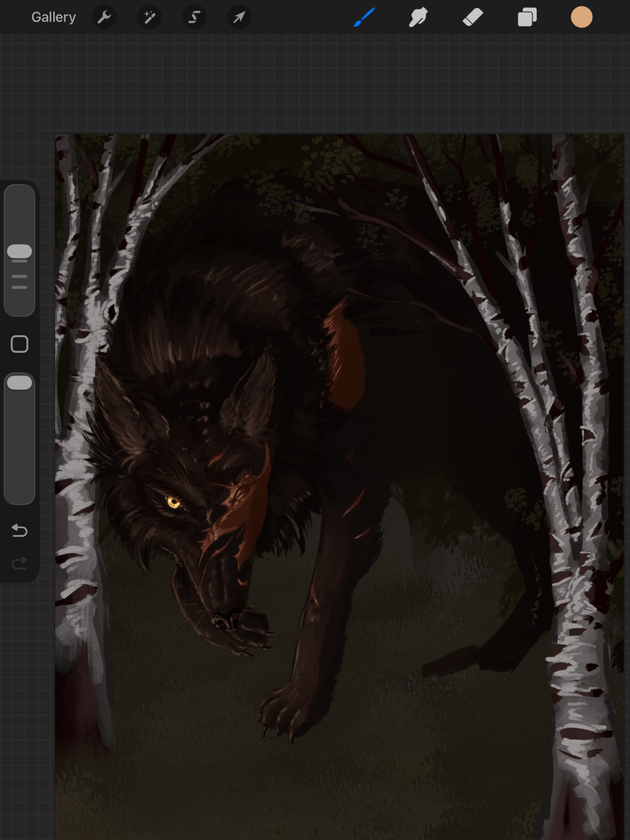Tap the square Modify button in sidebar
This screenshot has height=840, width=630.
[x=19, y=344]
